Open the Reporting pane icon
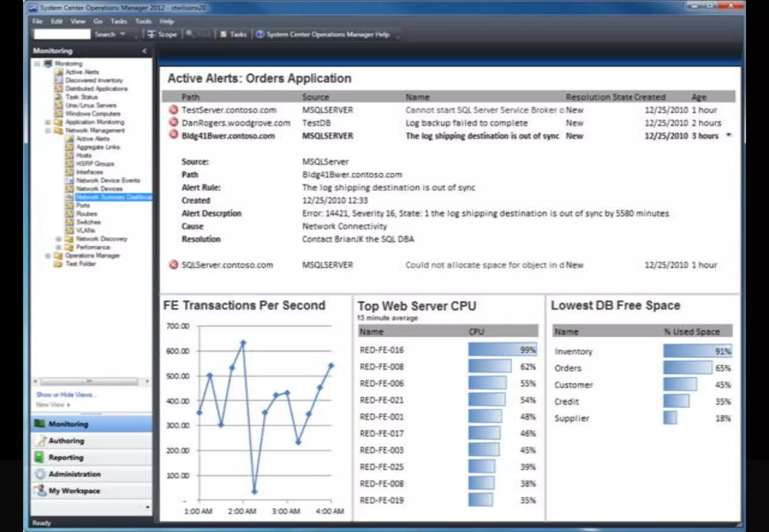The image size is (769, 532). pos(39,457)
